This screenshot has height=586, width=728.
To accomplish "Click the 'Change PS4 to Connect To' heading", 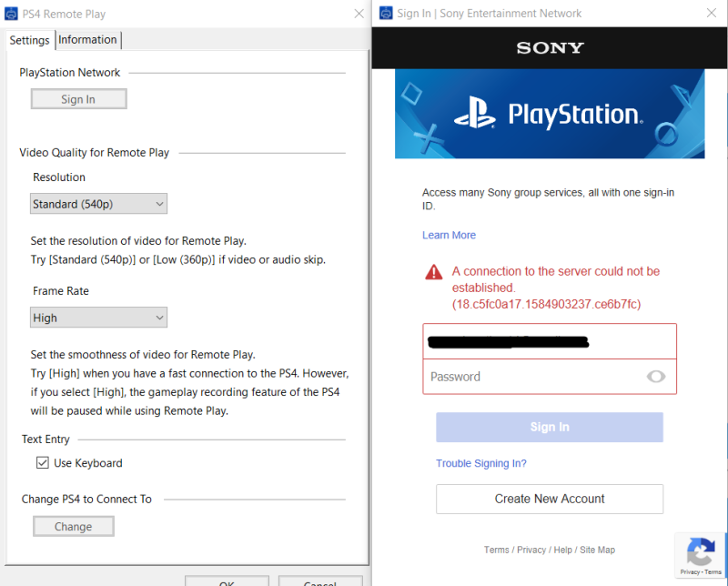I will tap(86, 500).
